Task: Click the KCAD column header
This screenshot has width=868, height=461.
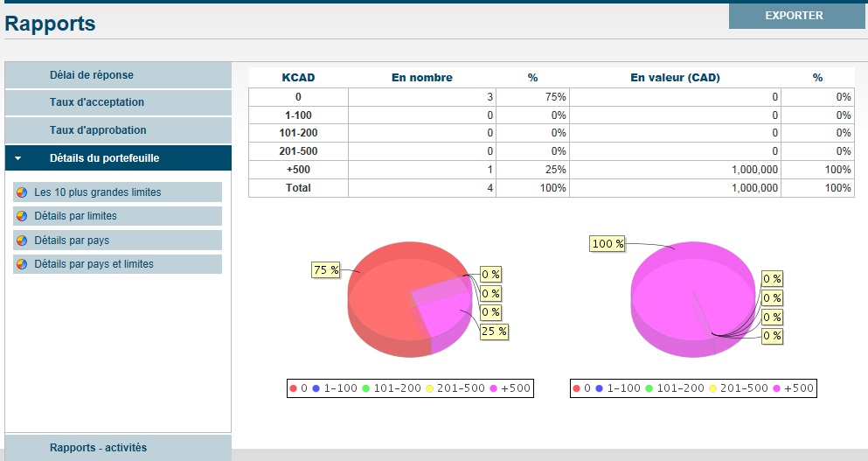Action: point(298,78)
